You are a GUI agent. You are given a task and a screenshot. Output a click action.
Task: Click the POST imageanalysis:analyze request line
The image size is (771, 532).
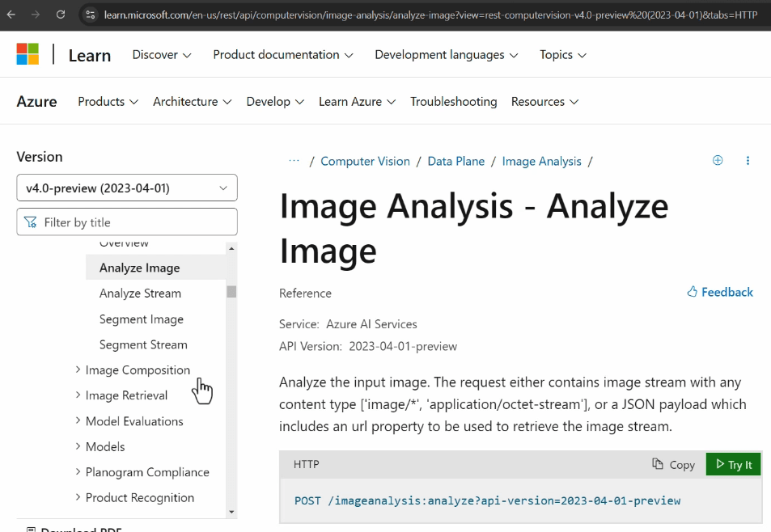pyautogui.click(x=487, y=500)
